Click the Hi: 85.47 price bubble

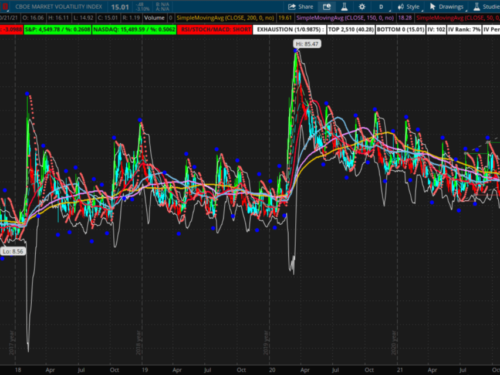point(307,44)
